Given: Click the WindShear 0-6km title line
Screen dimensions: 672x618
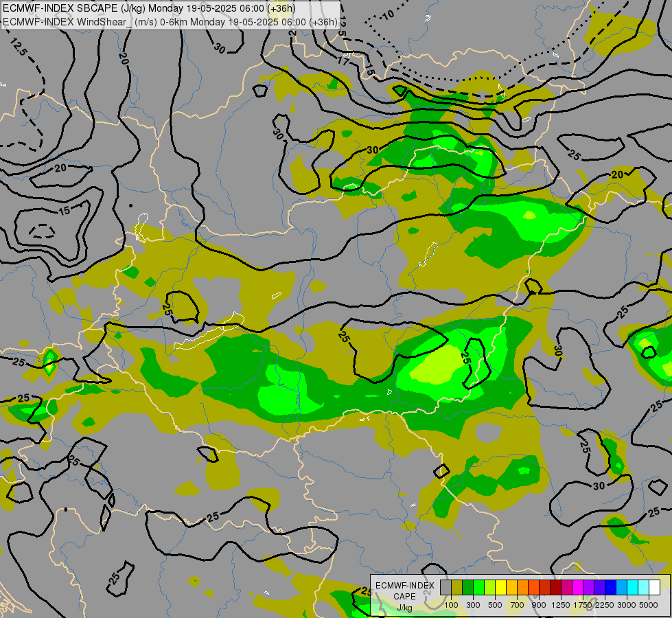Looking at the screenshot, I should (x=170, y=22).
